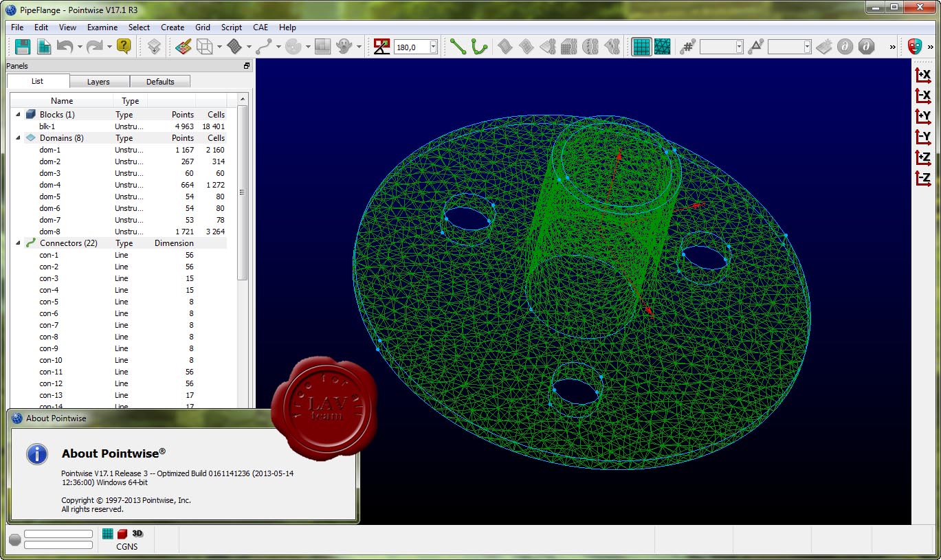Click the 3D indicator in status bar
The width and height of the screenshot is (941, 560).
(x=137, y=533)
